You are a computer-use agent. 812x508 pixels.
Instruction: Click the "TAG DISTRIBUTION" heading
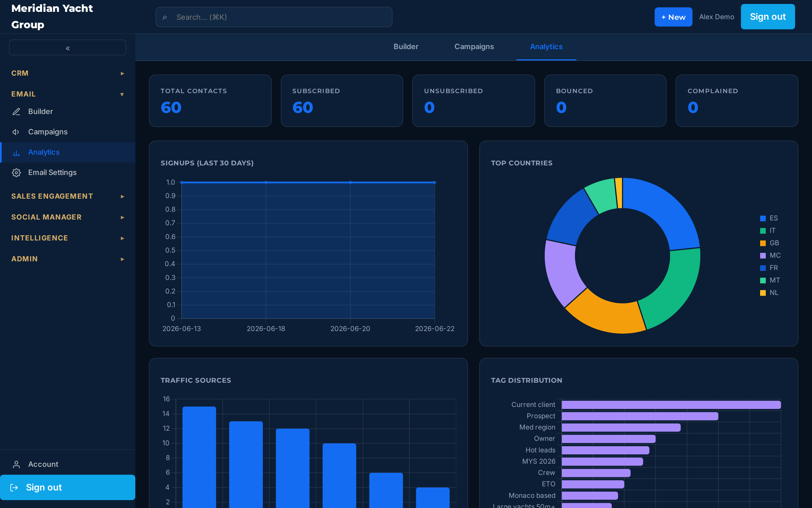[x=526, y=380]
